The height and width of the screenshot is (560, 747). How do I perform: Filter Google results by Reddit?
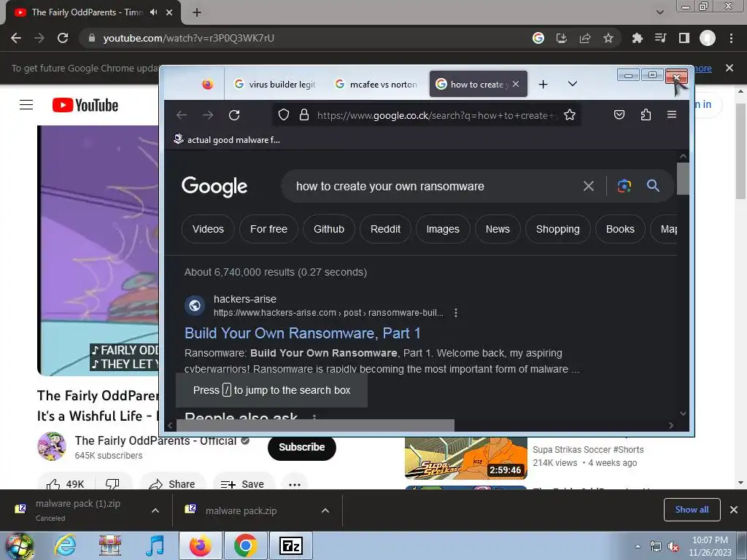(385, 229)
